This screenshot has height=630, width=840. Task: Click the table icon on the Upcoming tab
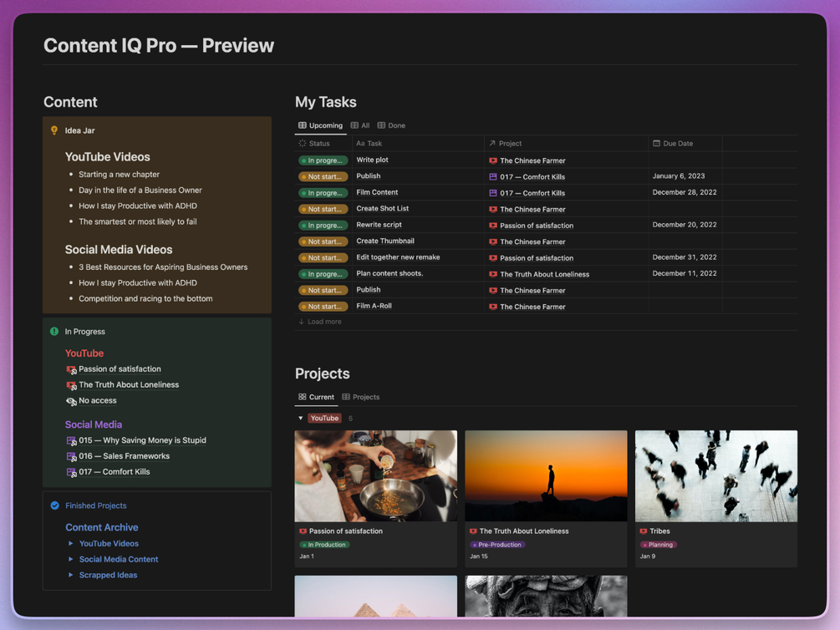(x=302, y=125)
